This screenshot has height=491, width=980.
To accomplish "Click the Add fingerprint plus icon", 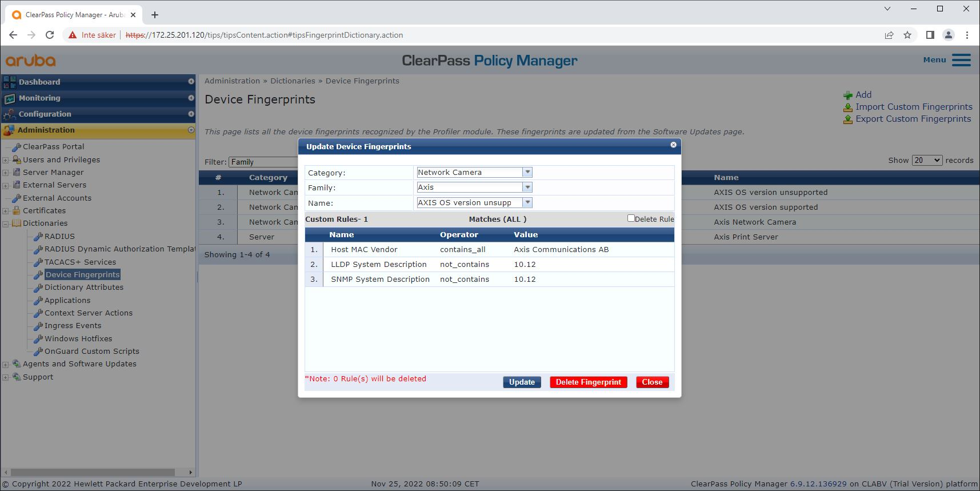I will pyautogui.click(x=848, y=95).
